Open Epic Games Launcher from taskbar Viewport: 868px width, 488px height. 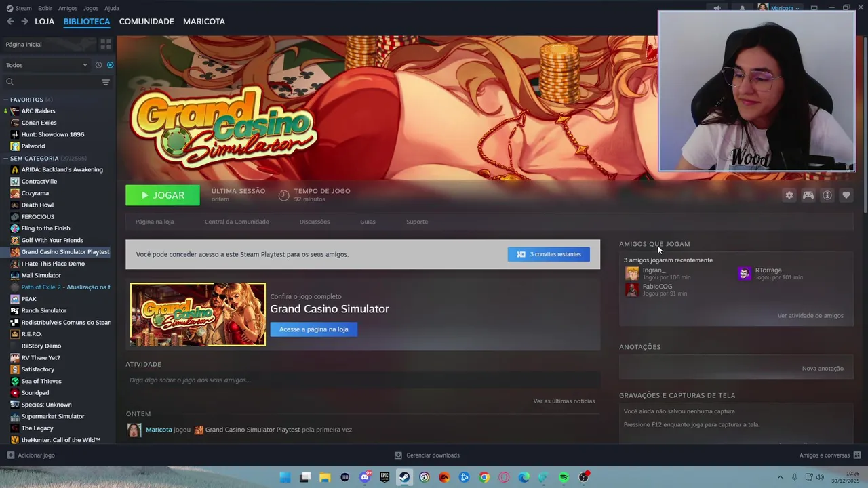point(384,477)
